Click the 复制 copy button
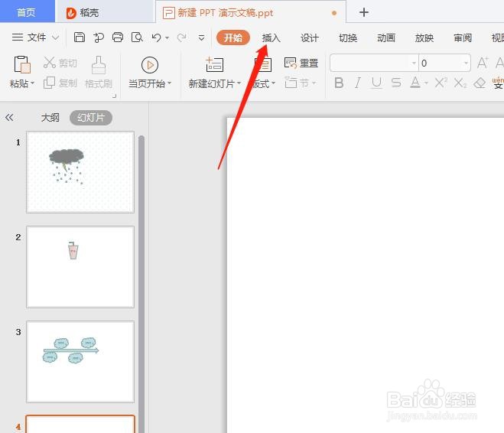This screenshot has width=504, height=433. coord(60,83)
